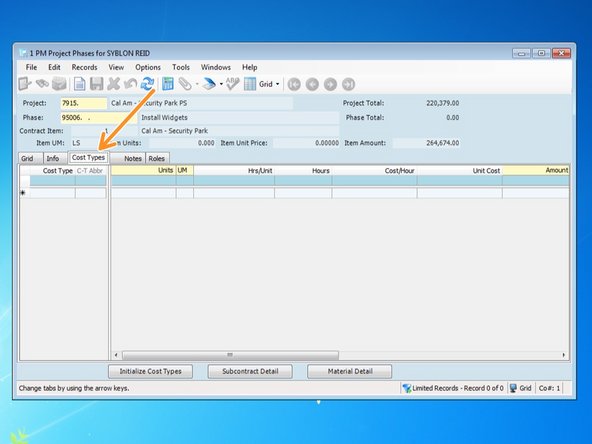Click the Item Unit Price field
This screenshot has width=592, height=444.
pyautogui.click(x=306, y=143)
